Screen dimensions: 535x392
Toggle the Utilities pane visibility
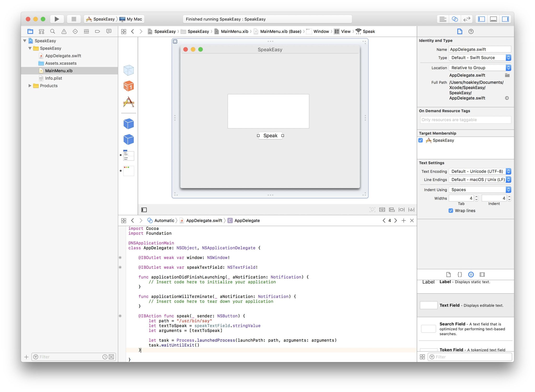pos(505,19)
